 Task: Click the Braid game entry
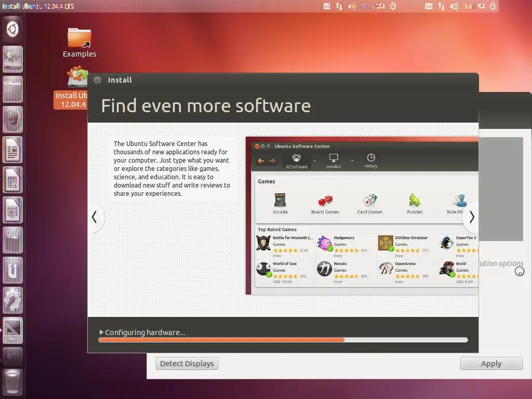(x=459, y=272)
